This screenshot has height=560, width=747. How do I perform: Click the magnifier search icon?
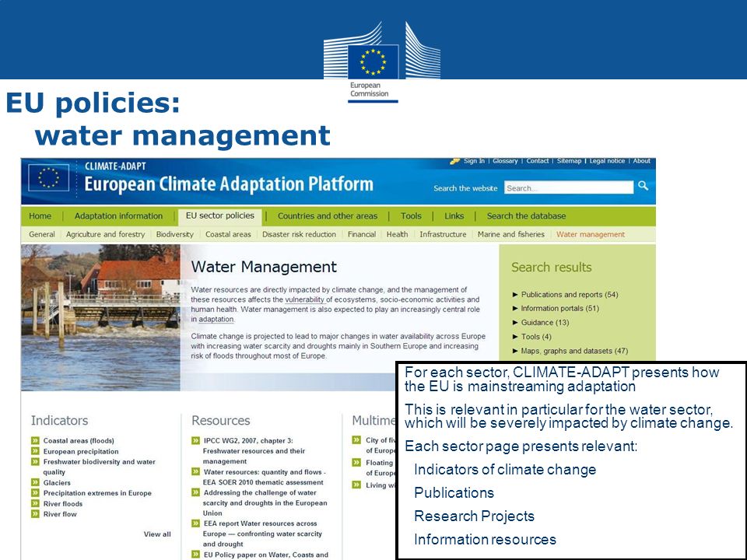[x=644, y=186]
